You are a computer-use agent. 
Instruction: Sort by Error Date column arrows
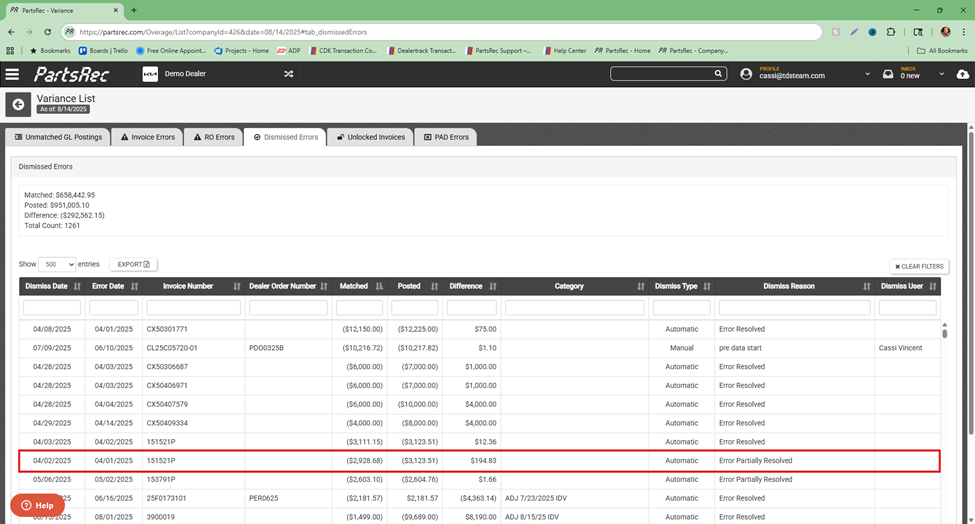[134, 287]
